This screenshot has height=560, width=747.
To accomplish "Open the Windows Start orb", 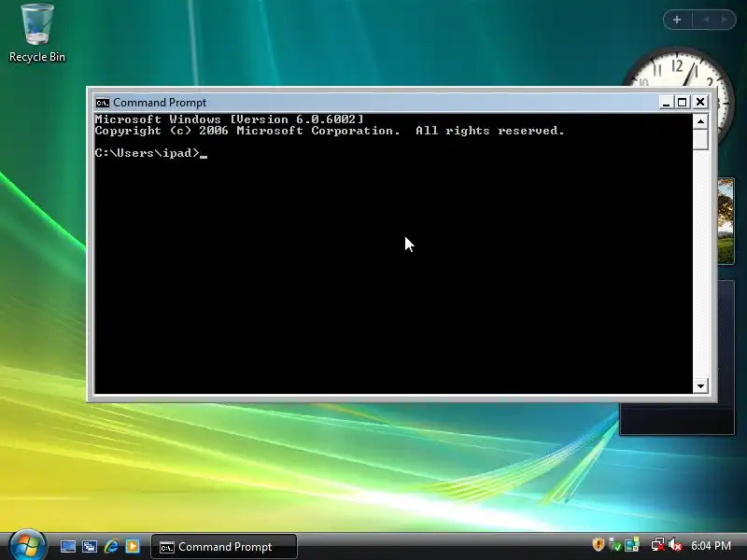I will pyautogui.click(x=27, y=544).
